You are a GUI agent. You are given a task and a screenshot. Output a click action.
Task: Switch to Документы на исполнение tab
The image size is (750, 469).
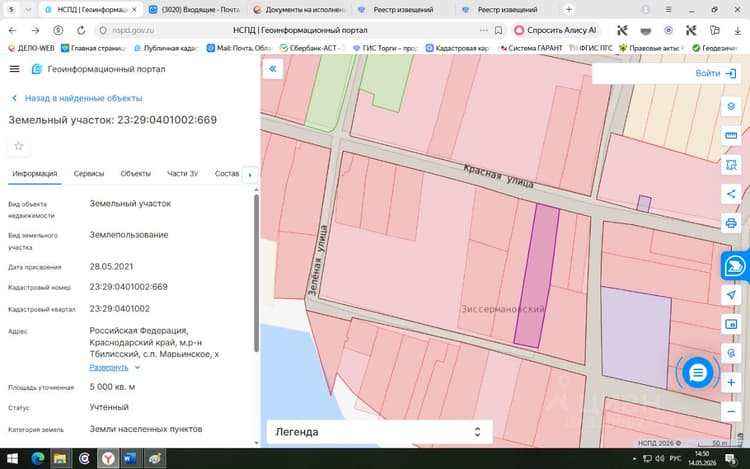(300, 10)
